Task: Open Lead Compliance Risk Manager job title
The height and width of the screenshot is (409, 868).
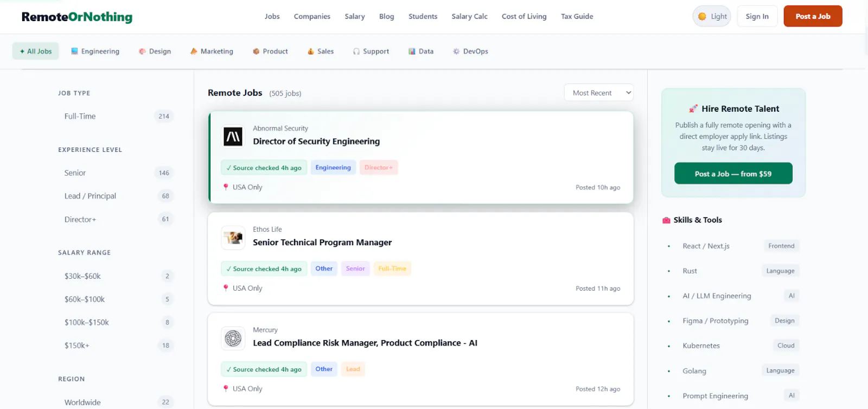Action: click(x=365, y=343)
